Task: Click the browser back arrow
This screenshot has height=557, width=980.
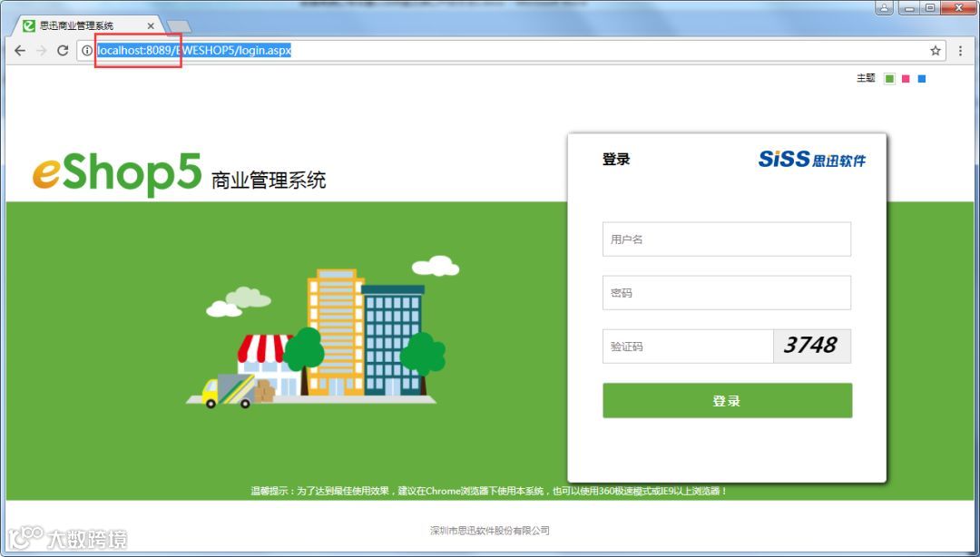Action: [x=20, y=51]
